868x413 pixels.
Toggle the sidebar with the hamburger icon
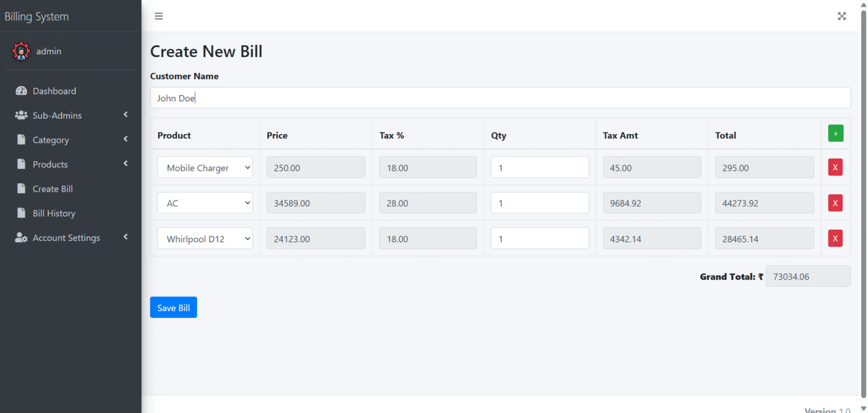click(x=159, y=16)
